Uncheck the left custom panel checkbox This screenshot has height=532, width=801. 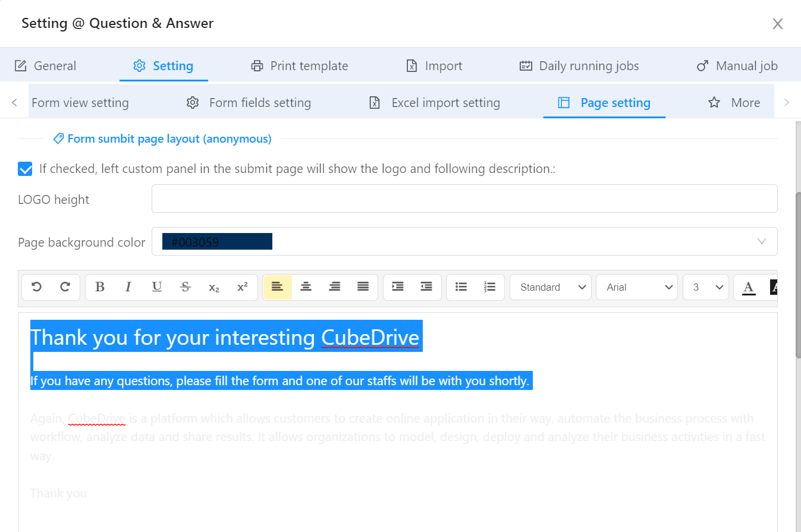(25, 169)
